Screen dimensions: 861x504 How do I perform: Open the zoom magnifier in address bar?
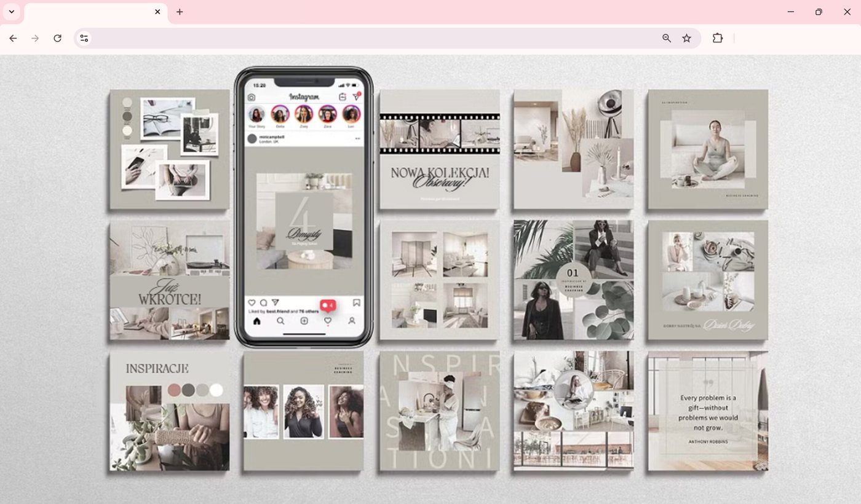click(667, 38)
